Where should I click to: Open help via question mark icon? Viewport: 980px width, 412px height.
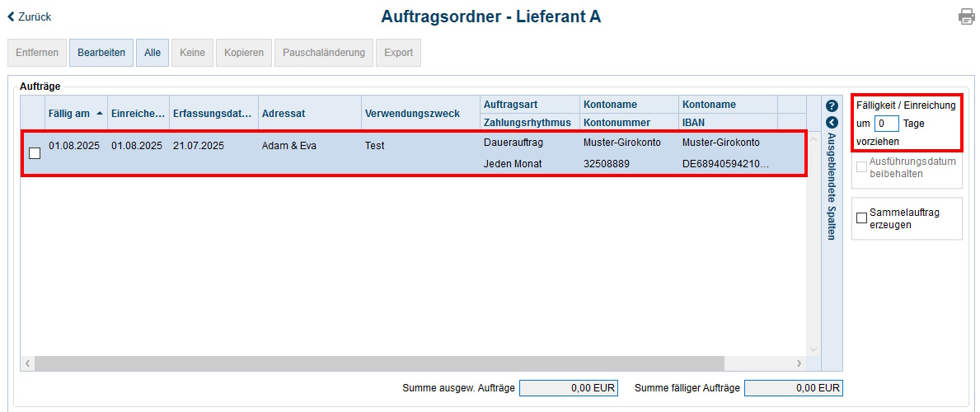[832, 106]
